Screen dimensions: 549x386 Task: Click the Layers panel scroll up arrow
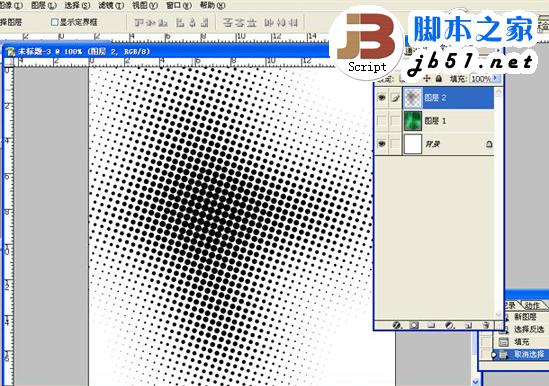(x=499, y=92)
